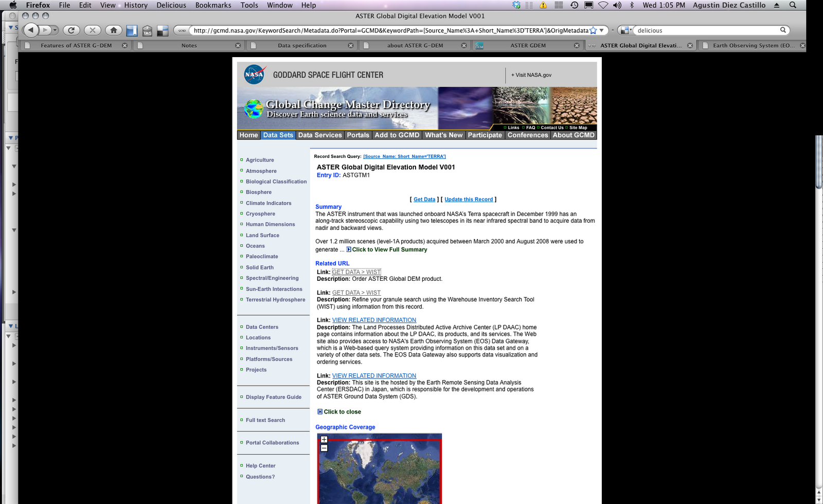Select the 'Data Sets' navigation tab
The height and width of the screenshot is (504, 823).
[x=278, y=135]
